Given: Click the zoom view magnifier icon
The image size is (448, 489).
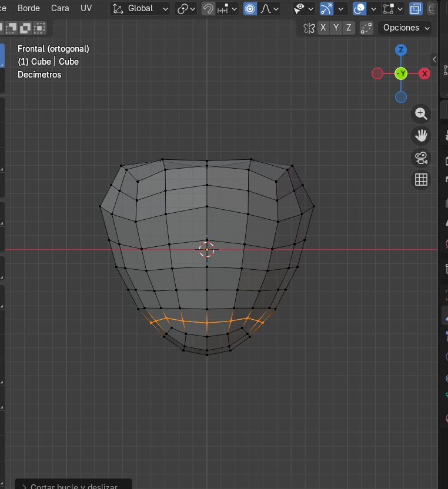Looking at the screenshot, I should [421, 113].
